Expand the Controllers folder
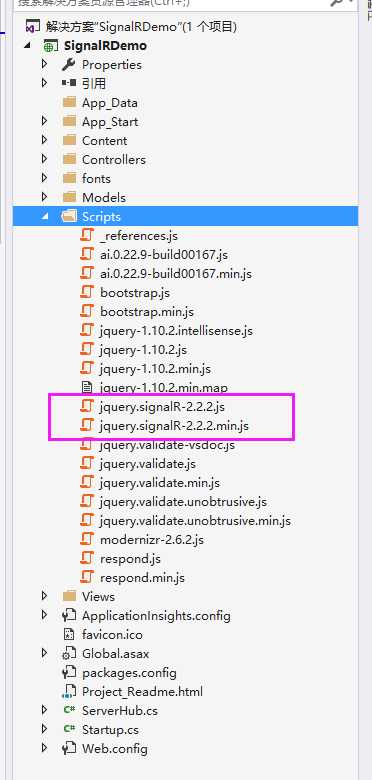Viewport: 372px width, 780px height. point(45,159)
